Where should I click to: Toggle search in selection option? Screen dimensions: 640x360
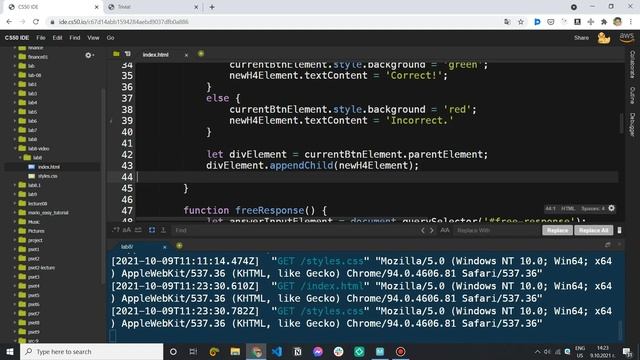pyautogui.click(x=152, y=230)
